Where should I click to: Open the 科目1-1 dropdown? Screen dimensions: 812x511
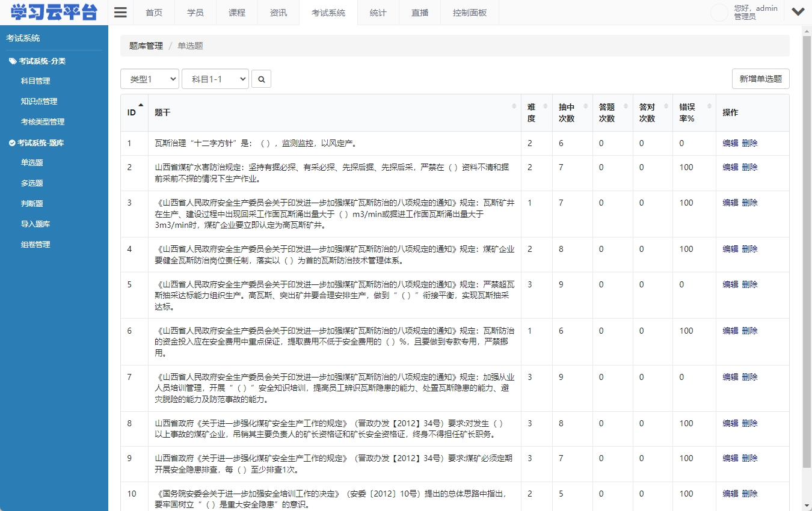point(215,78)
